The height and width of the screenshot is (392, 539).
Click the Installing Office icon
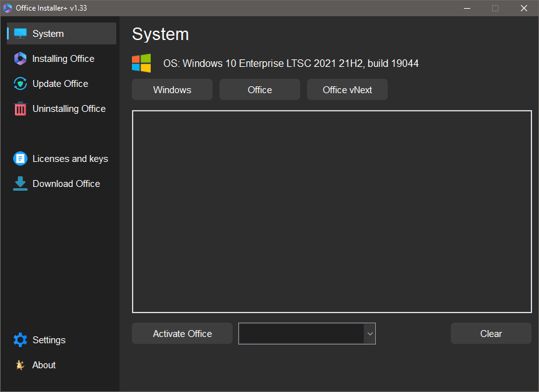point(21,59)
